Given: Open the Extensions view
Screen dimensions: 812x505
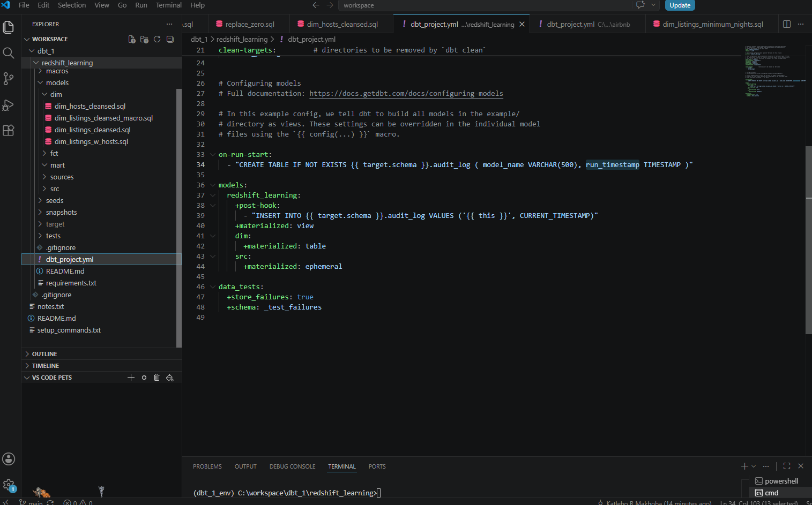Looking at the screenshot, I should 9,130.
